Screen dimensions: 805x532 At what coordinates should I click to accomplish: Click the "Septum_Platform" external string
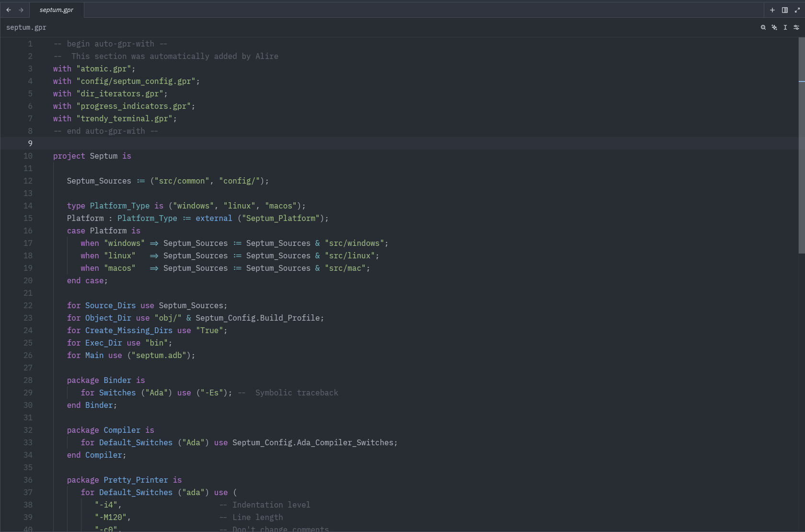coord(281,218)
